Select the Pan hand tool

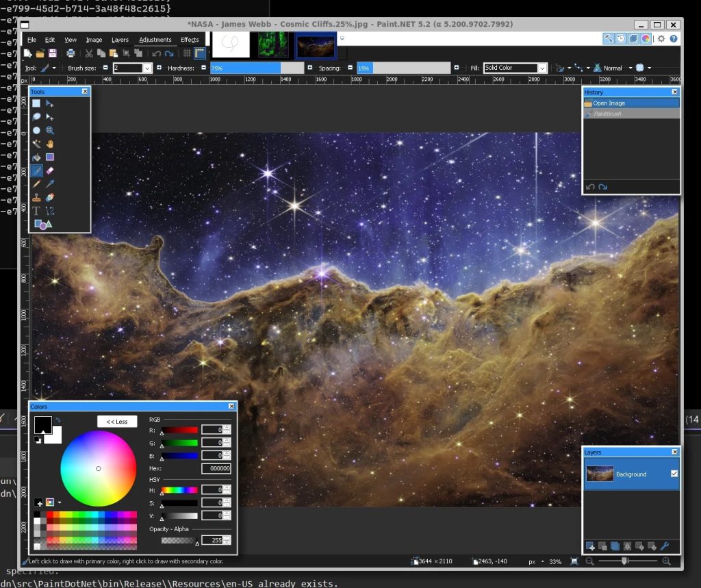tap(49, 144)
